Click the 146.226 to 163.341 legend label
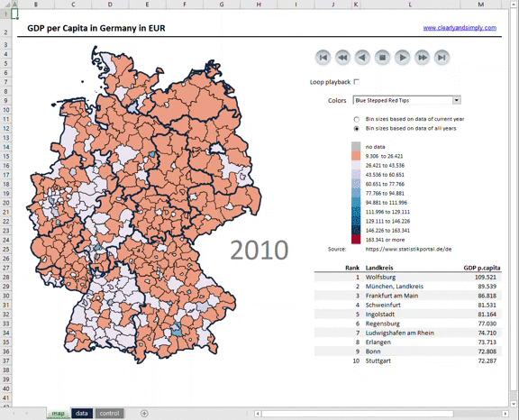 [387, 231]
